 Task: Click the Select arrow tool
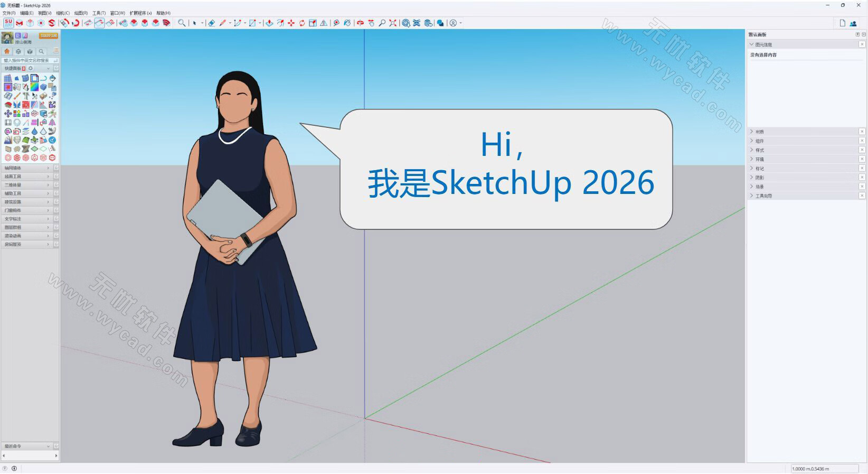194,23
